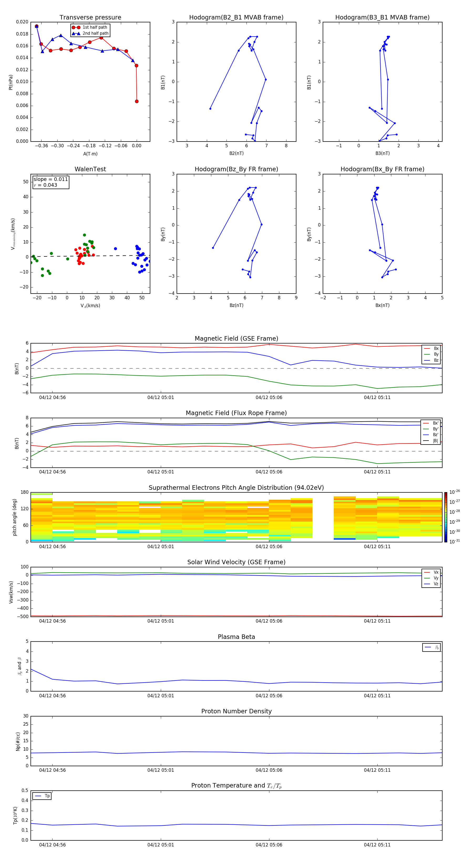Click 'Magnetic Field (Flux Rope Frame)' title
Viewport: 473px width, 868px height.
click(x=236, y=413)
